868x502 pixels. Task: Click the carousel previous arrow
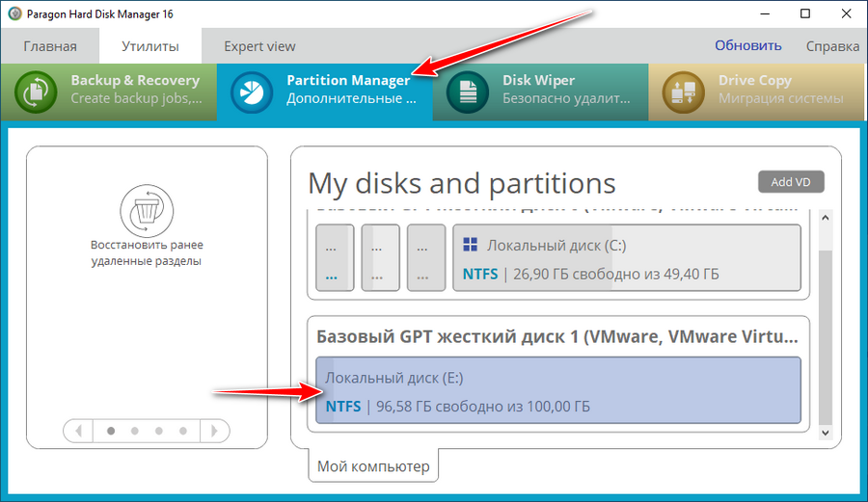pyautogui.click(x=78, y=431)
